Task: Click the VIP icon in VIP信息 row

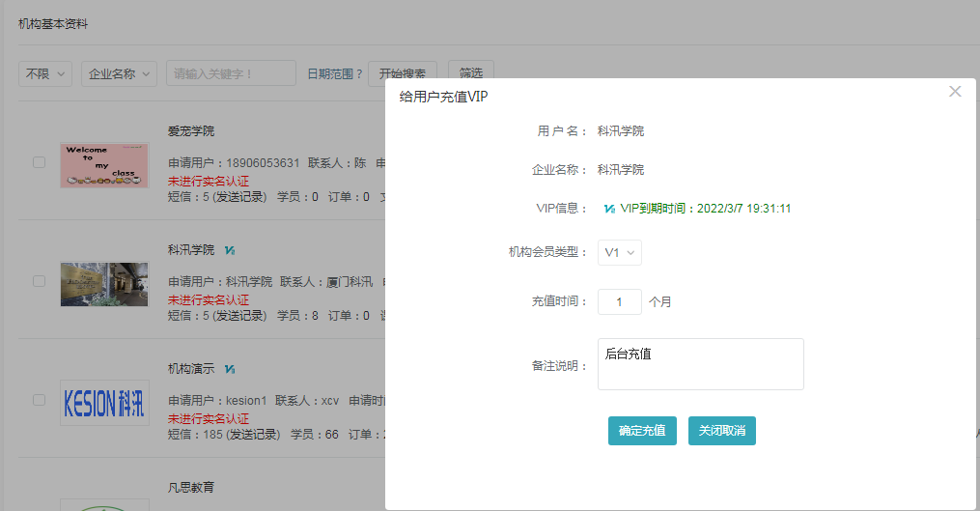Action: [x=609, y=209]
